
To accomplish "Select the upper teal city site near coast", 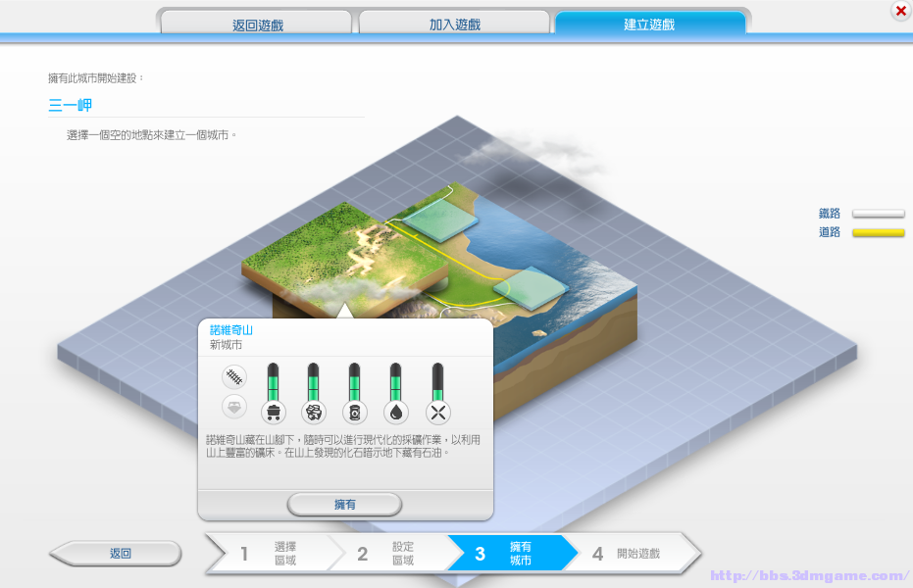I will click(x=440, y=220).
